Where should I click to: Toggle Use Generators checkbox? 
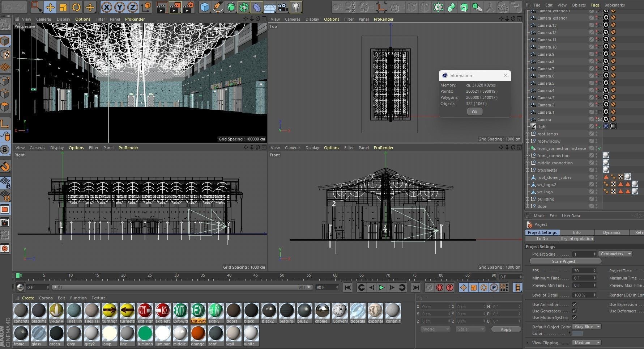tap(574, 311)
